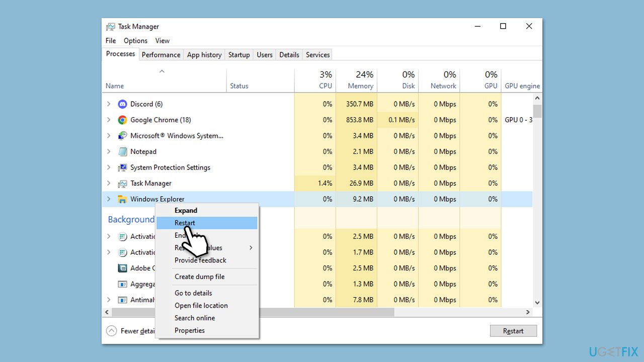Click the Task Manager title bar icon
Image resolution: width=644 pixels, height=362 pixels.
click(110, 27)
